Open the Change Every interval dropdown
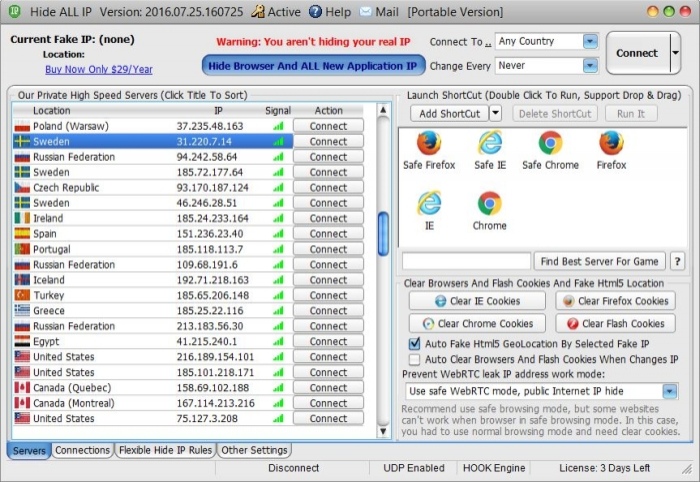The image size is (700, 482). point(590,66)
